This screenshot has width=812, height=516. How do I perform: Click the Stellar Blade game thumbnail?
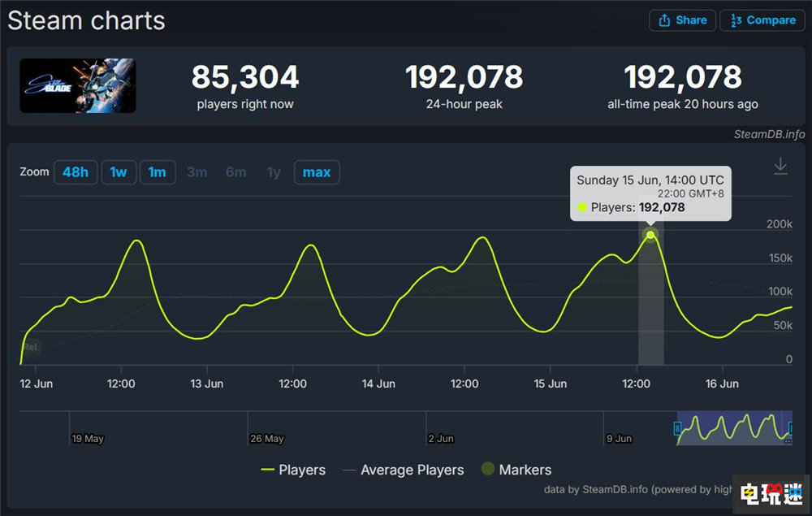(x=77, y=85)
